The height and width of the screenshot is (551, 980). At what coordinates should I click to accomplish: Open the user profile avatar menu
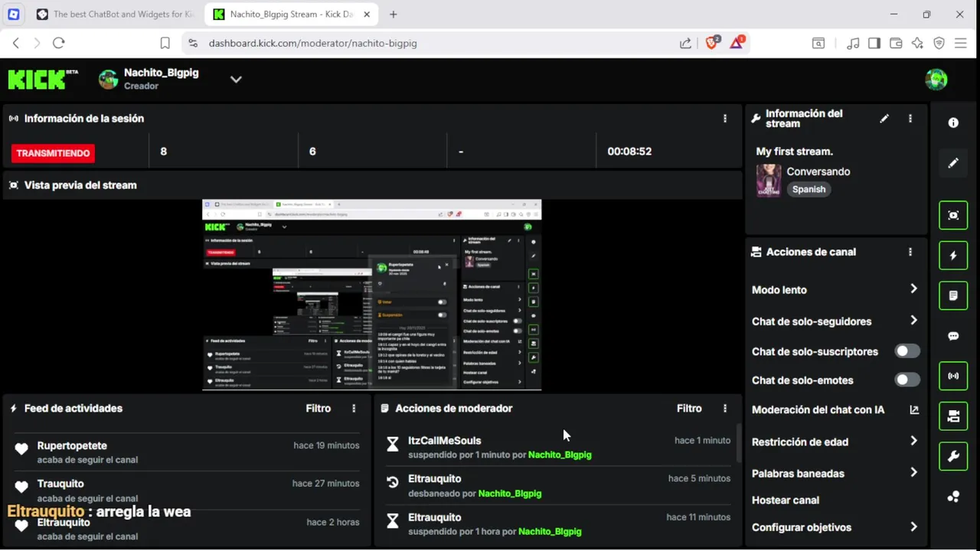tap(936, 79)
